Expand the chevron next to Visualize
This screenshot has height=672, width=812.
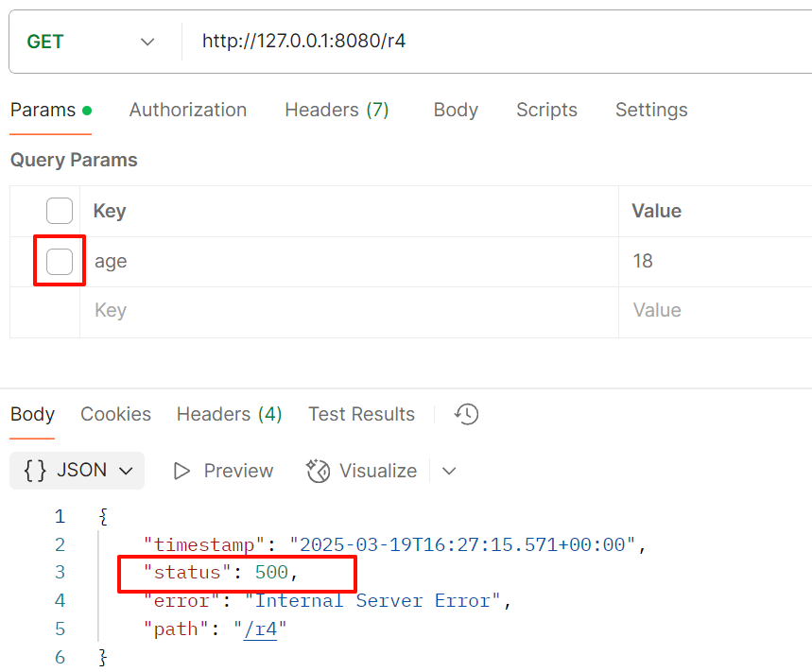pos(449,471)
